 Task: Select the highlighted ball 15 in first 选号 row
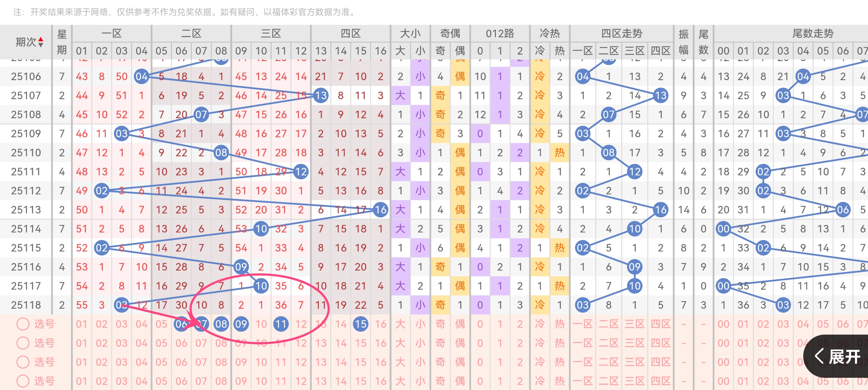click(x=361, y=324)
